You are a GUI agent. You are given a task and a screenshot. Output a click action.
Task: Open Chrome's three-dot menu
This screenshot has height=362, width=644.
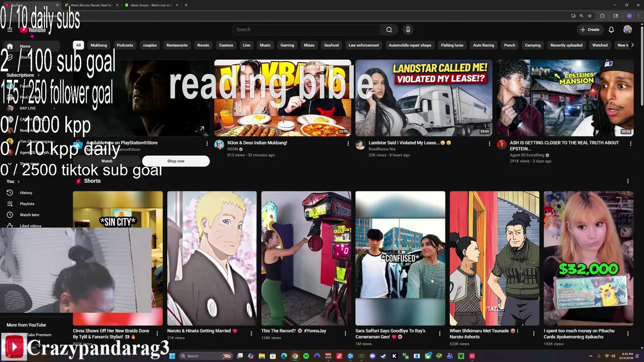click(x=638, y=16)
